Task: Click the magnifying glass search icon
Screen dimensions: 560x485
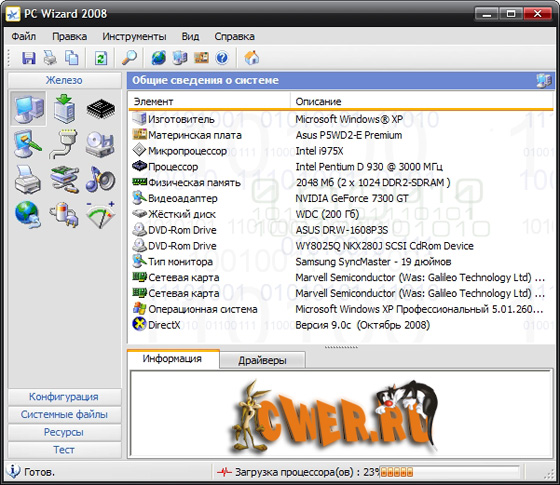Action: (129, 58)
